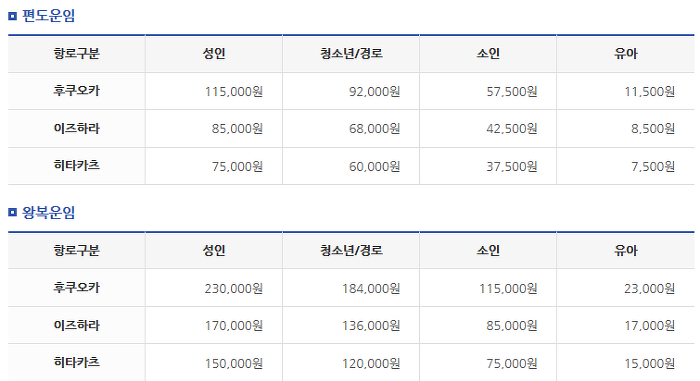Click the 115,000원 adult Fukuoka one-way fare

tap(233, 92)
